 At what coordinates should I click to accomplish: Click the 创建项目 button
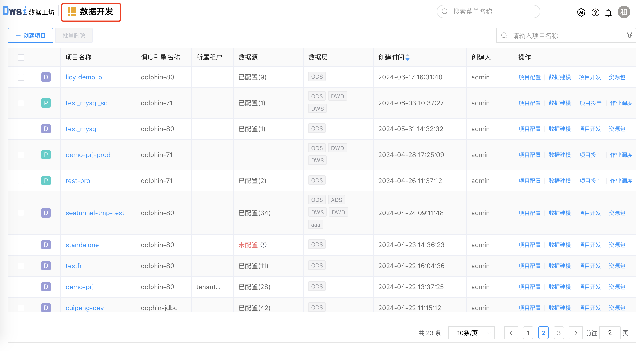point(31,35)
